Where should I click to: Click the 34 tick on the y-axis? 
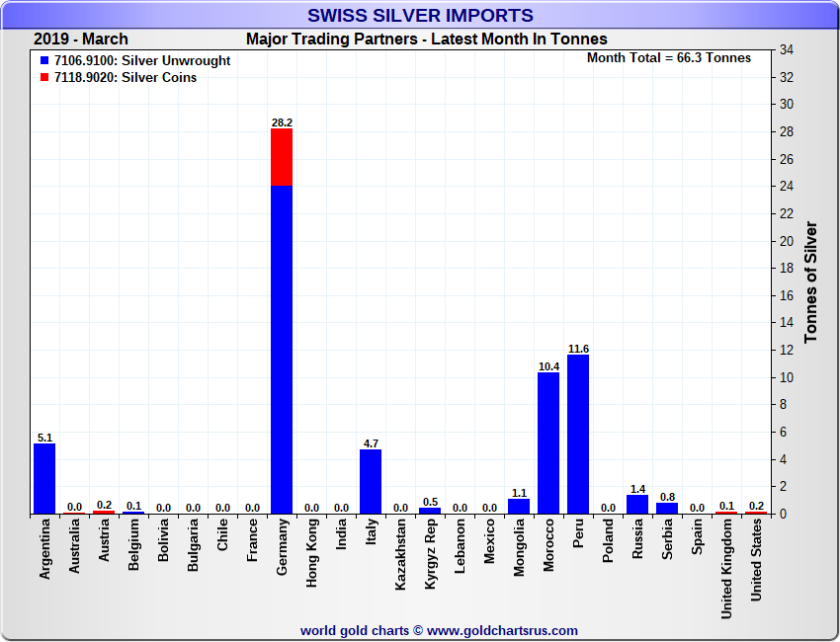coord(787,50)
